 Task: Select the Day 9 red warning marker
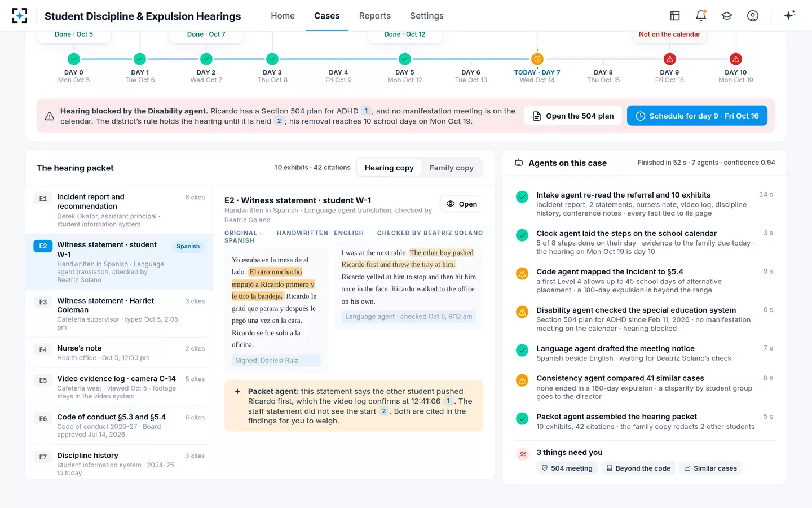coord(670,59)
